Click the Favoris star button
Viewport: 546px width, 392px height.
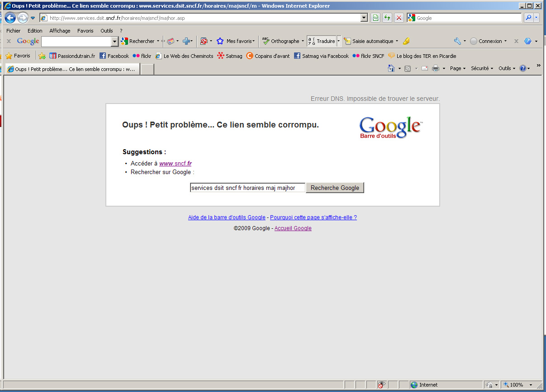pyautogui.click(x=18, y=56)
